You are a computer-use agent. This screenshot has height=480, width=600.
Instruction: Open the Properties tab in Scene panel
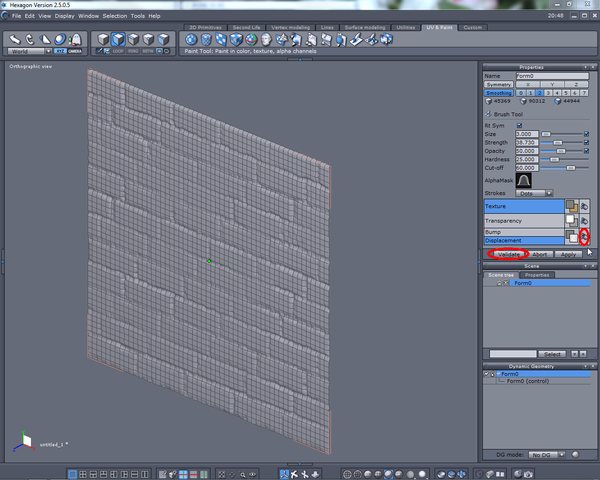[537, 275]
